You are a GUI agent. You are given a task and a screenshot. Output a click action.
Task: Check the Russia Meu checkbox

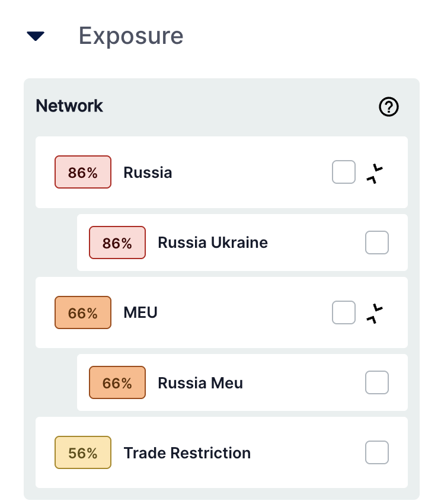click(x=377, y=382)
